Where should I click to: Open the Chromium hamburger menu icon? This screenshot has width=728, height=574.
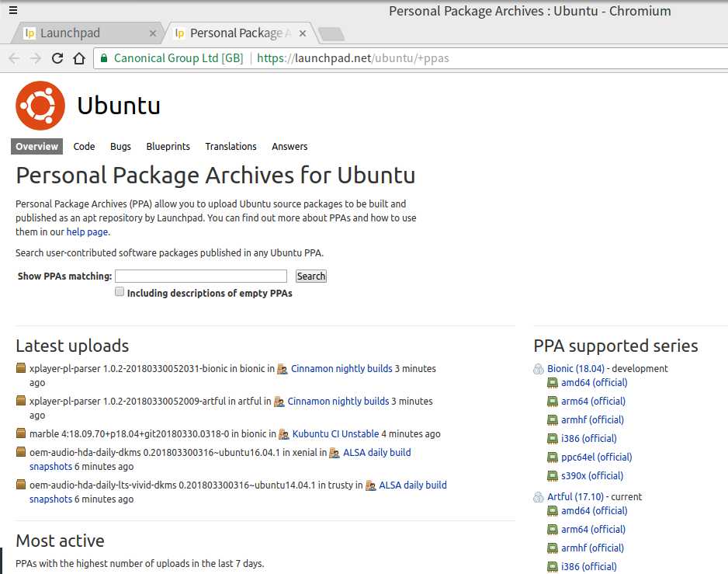click(x=13, y=10)
